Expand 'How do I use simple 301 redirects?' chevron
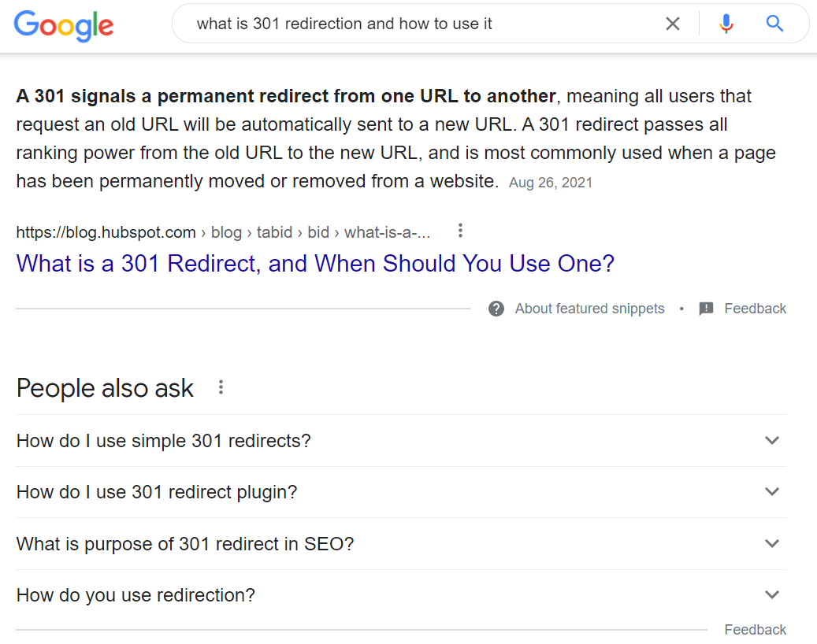 (772, 440)
